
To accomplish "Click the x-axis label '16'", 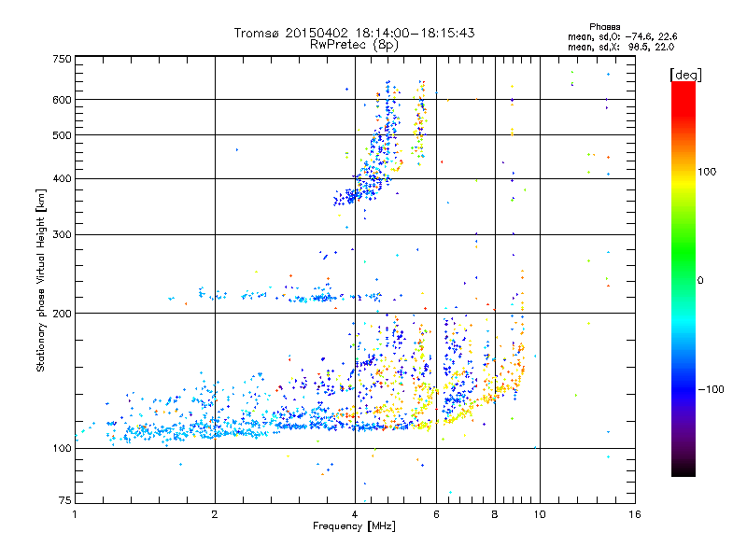I will point(635,514).
